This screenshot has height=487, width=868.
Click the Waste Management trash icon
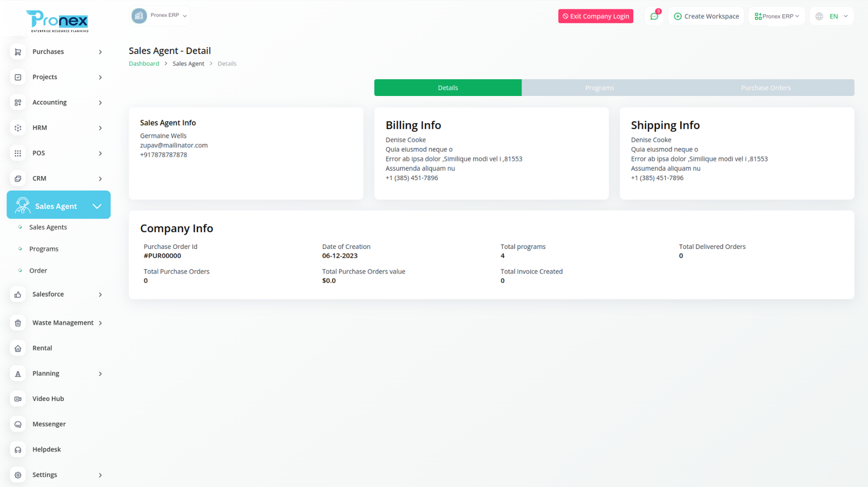pyautogui.click(x=18, y=323)
